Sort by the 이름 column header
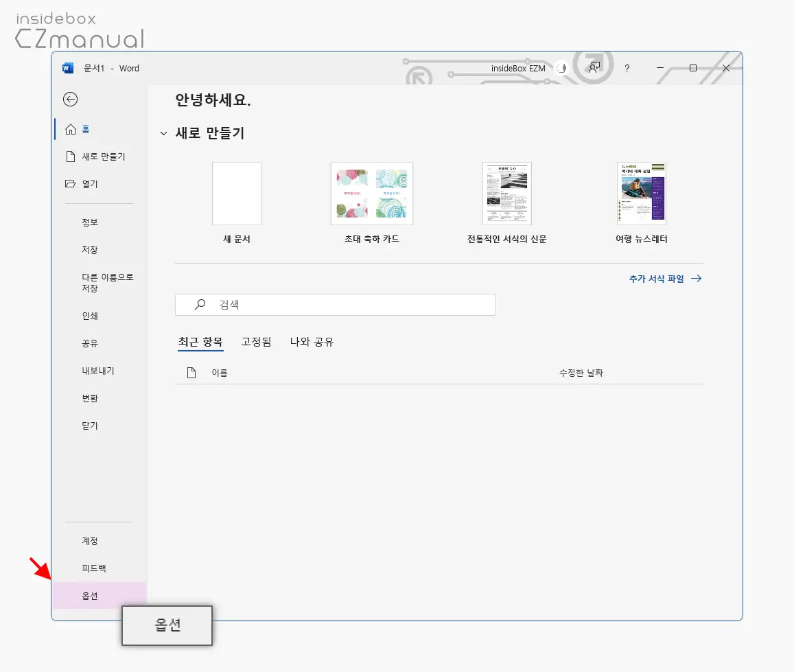794x672 pixels. pyautogui.click(x=220, y=373)
